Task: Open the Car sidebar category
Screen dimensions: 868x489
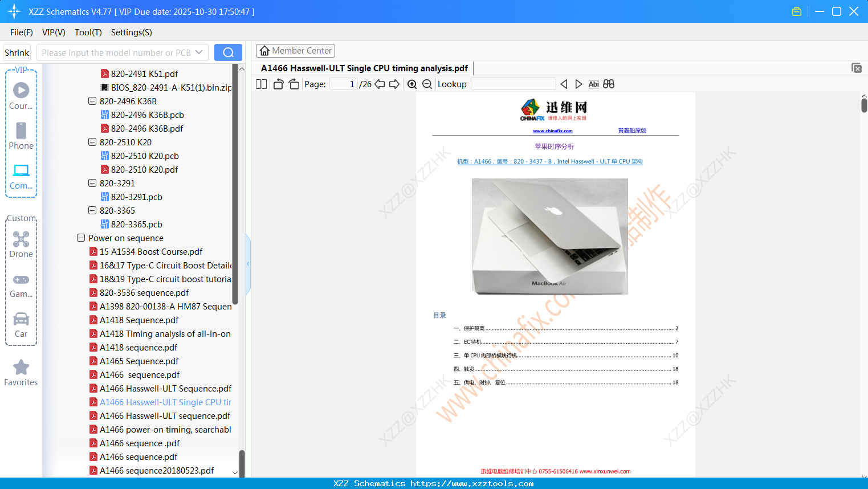Action: coord(21,324)
